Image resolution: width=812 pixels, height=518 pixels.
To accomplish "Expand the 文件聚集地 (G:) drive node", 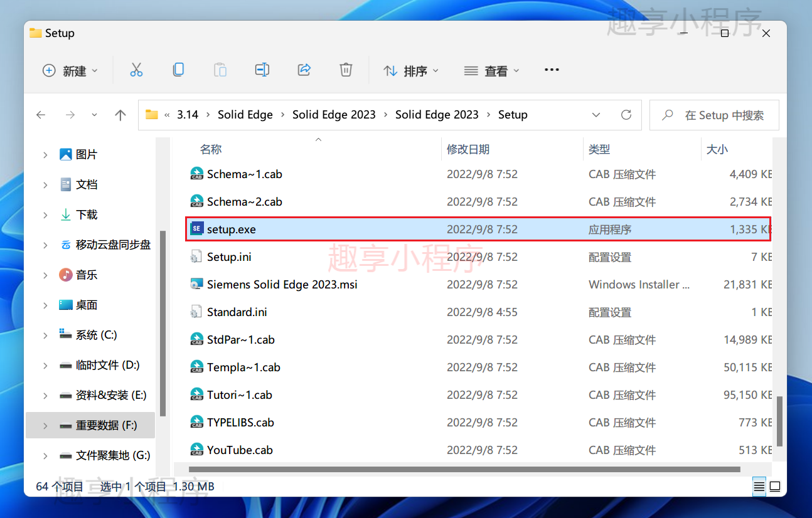I will [x=45, y=455].
